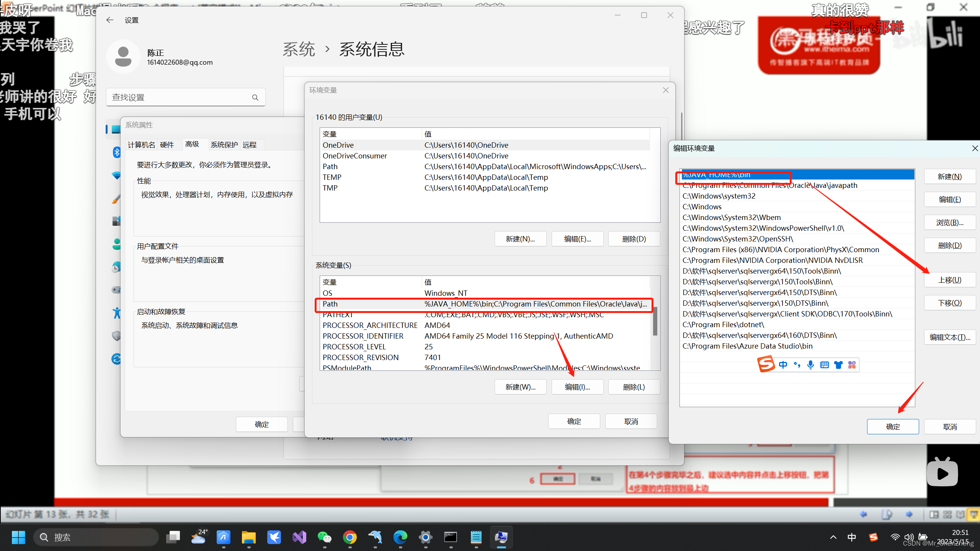Viewport: 980px width, 551px height.
Task: Open the accessibility sidebar icon
Action: coord(117,313)
